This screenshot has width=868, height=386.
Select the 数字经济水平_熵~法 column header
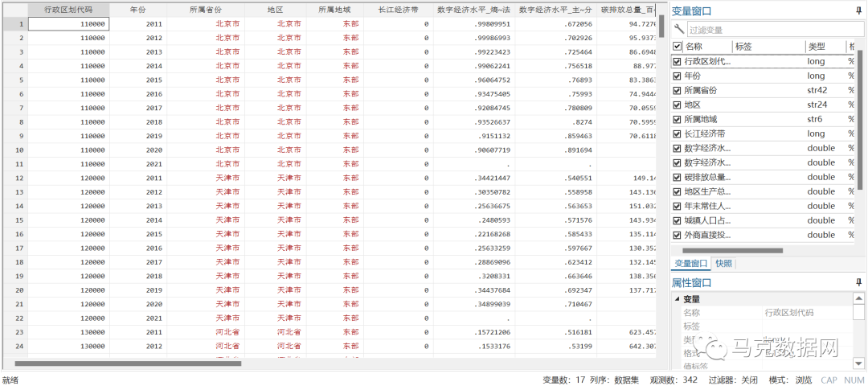click(x=473, y=10)
